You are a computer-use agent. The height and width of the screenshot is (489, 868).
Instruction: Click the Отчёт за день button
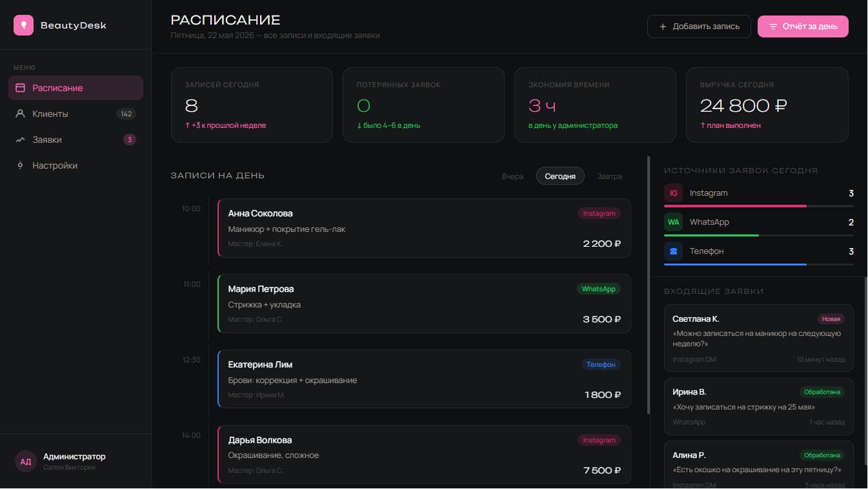point(803,26)
